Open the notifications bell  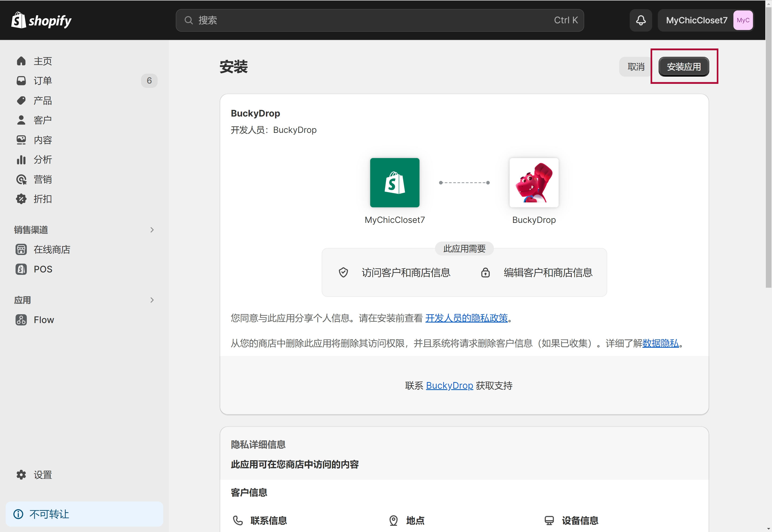tap(640, 20)
